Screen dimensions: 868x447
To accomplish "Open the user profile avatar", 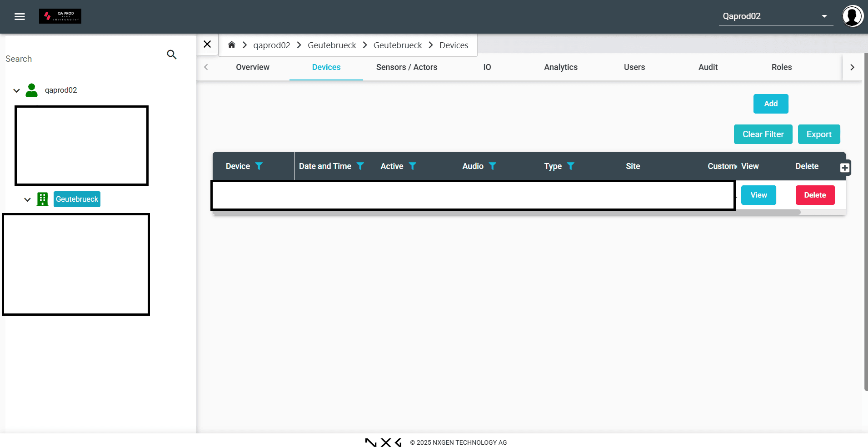I will coord(853,16).
